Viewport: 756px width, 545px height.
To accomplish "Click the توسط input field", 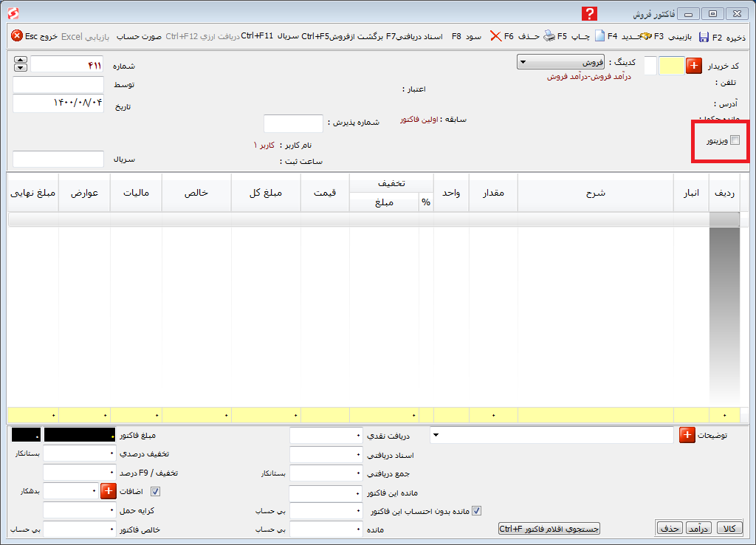I will click(x=58, y=85).
